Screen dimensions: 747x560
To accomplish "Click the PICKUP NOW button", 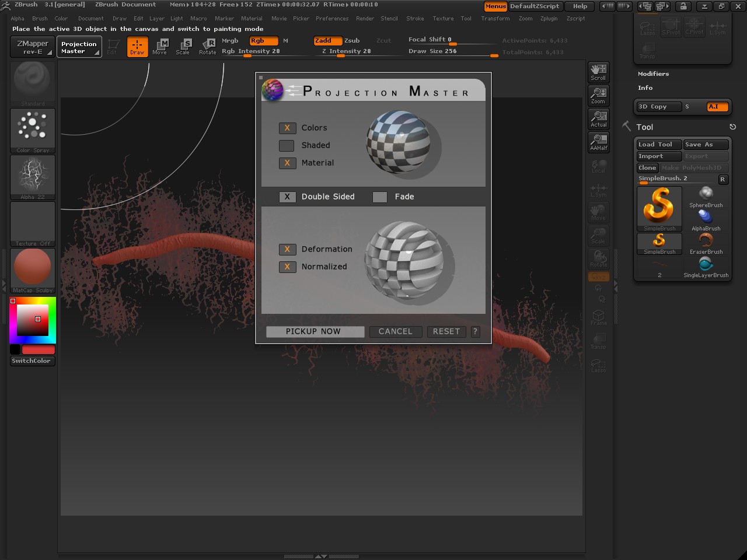I will point(315,331).
